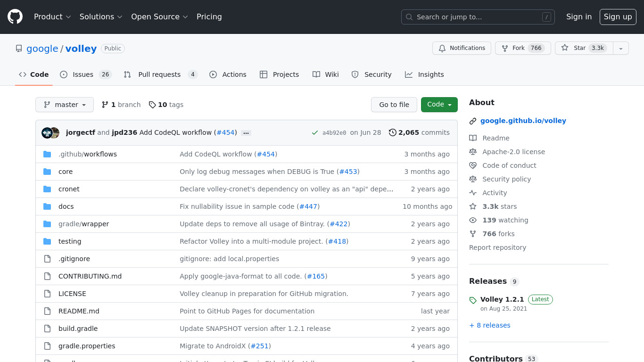The image size is (644, 362).
Task: Click the green check status icon
Action: click(315, 133)
